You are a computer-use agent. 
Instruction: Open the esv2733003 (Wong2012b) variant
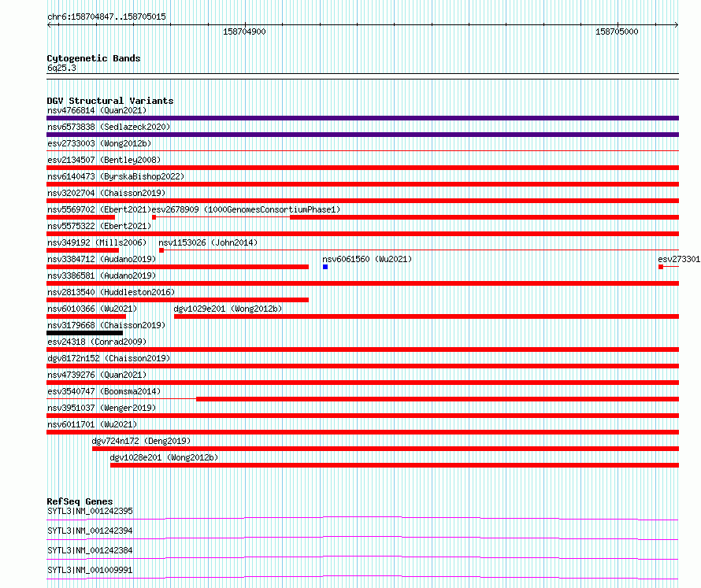click(x=99, y=143)
